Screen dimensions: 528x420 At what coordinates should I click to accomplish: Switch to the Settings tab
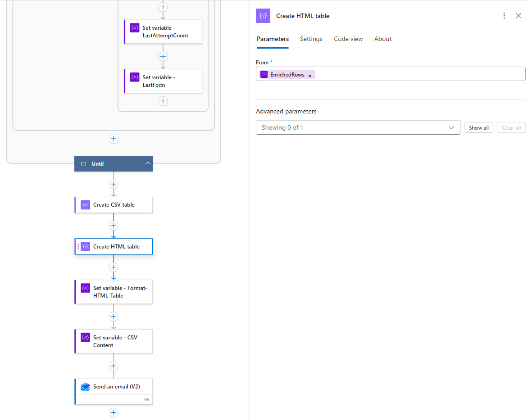(311, 39)
